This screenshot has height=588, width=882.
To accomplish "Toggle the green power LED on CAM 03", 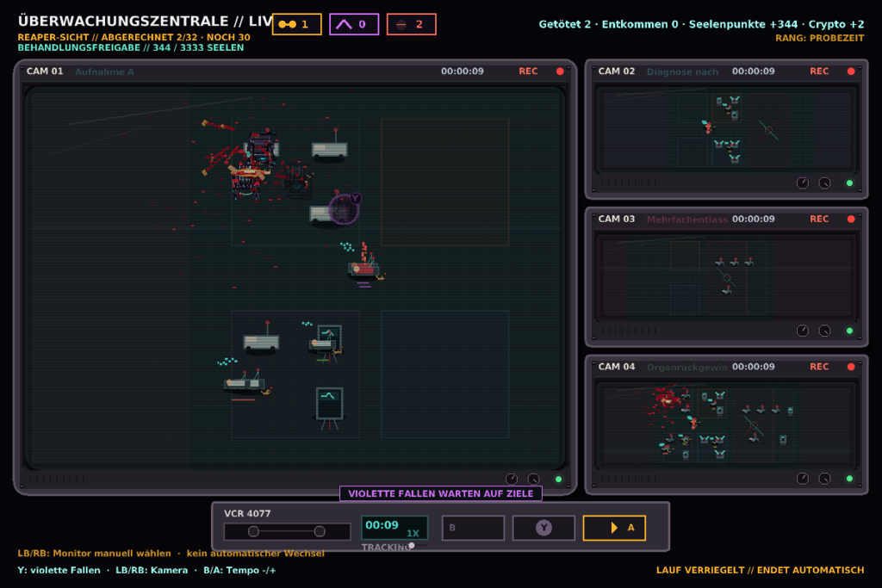I will click(x=850, y=331).
